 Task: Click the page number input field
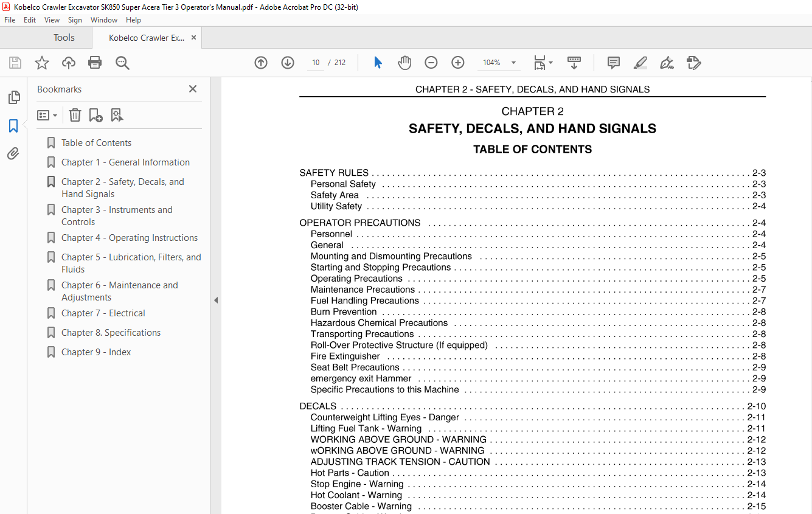pyautogui.click(x=316, y=63)
